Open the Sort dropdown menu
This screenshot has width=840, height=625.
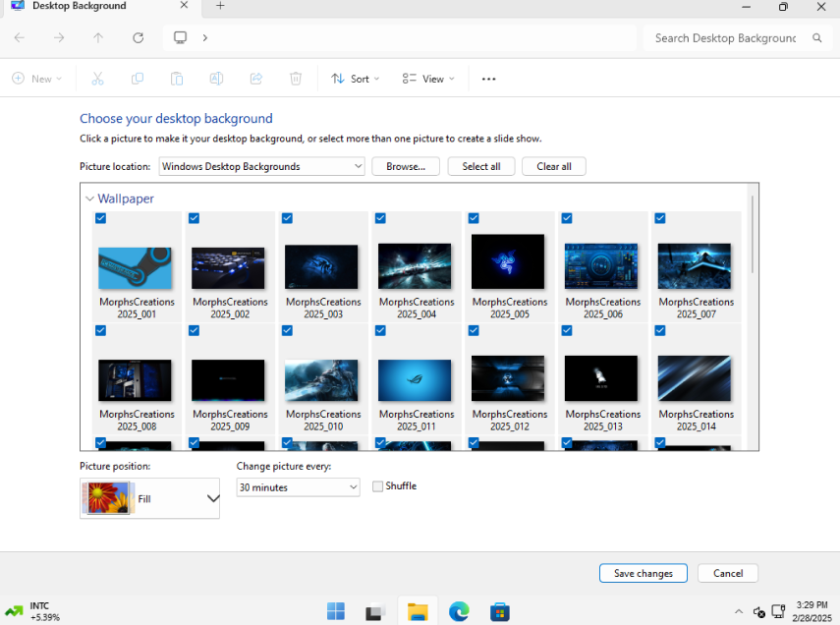356,79
